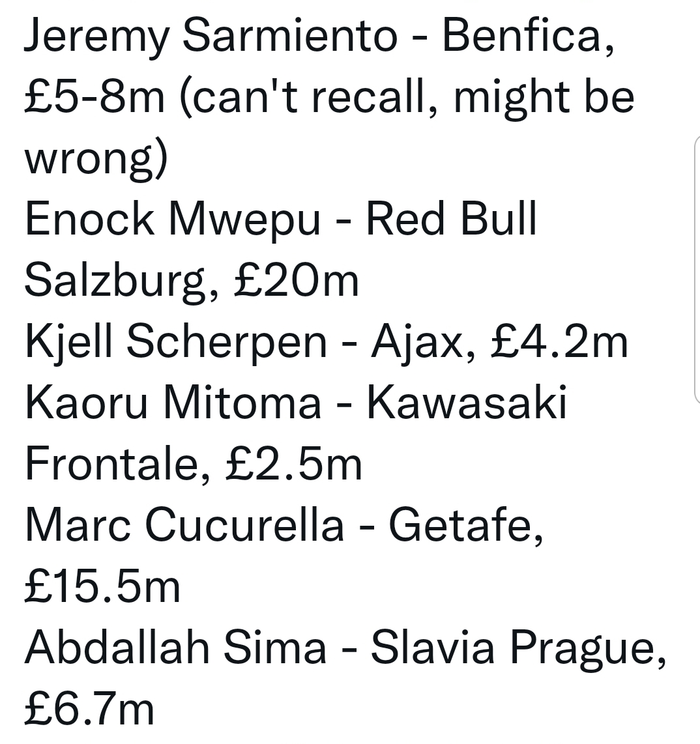
Task: Click the name Enock Mwepu
Action: tap(173, 219)
